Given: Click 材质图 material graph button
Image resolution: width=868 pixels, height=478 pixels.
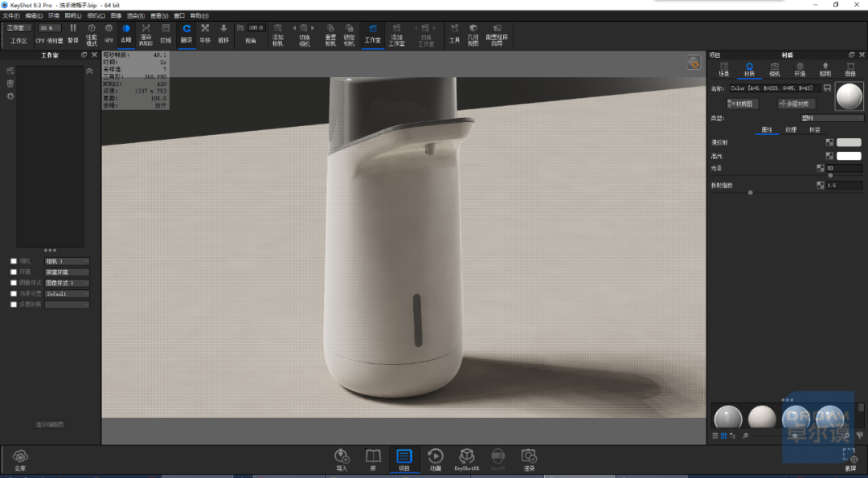Looking at the screenshot, I should pos(743,104).
